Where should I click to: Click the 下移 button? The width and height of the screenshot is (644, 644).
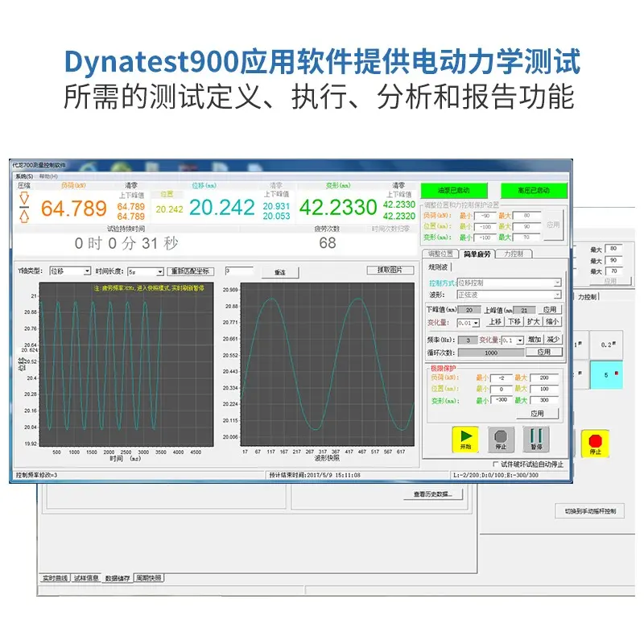click(x=514, y=321)
